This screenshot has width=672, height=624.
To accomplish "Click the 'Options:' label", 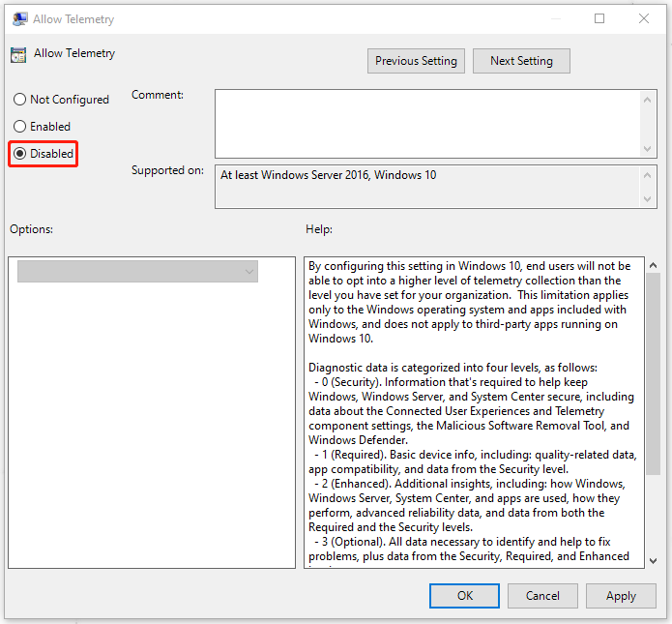I will [31, 229].
